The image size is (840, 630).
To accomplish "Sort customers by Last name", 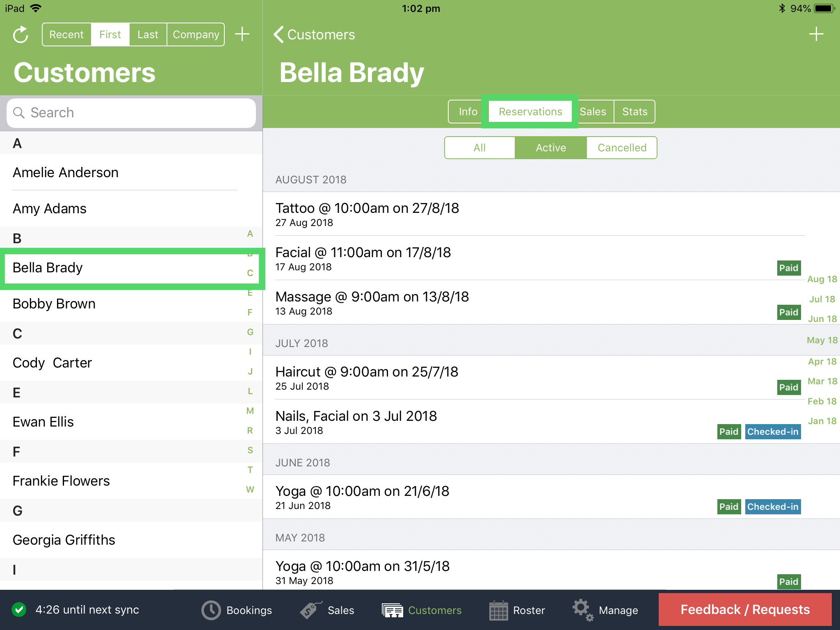I will (x=148, y=34).
